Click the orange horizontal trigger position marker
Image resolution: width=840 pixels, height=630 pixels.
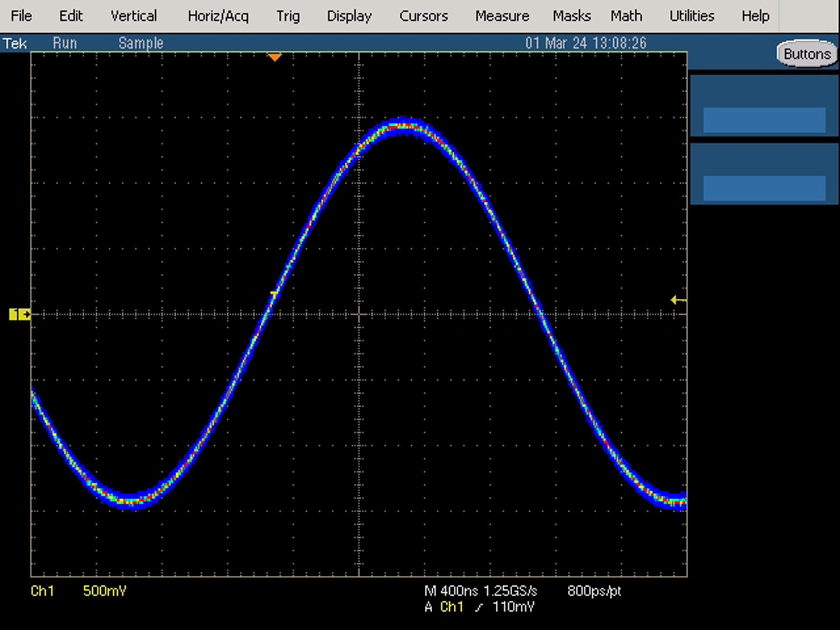pos(274,57)
